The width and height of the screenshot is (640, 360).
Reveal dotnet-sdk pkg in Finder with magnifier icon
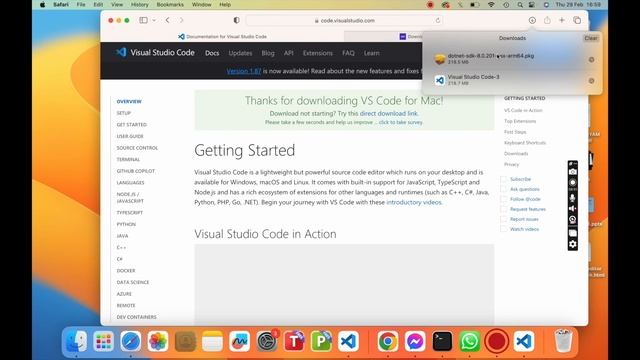[591, 60]
